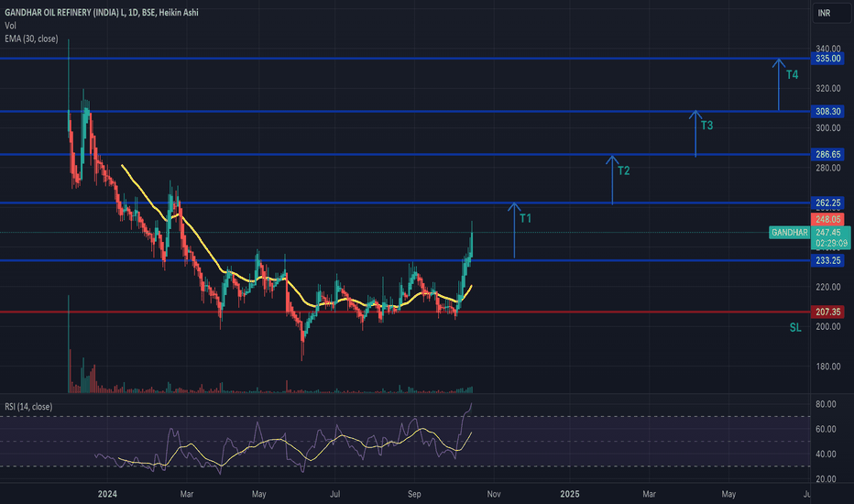Click the May label next to Jul
This screenshot has height=504, width=854.
click(x=258, y=494)
